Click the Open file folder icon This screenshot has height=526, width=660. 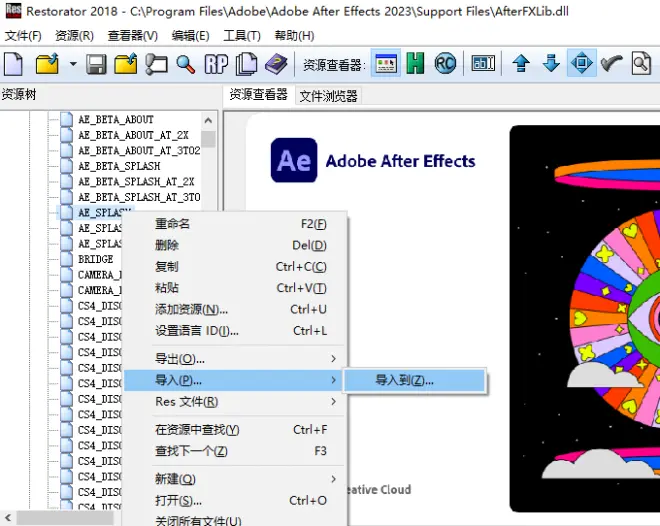pyautogui.click(x=47, y=64)
